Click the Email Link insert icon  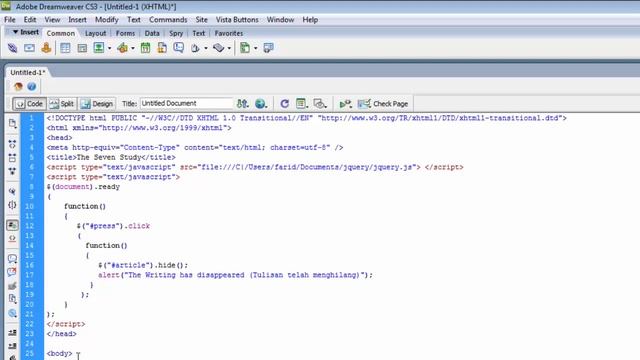29,48
